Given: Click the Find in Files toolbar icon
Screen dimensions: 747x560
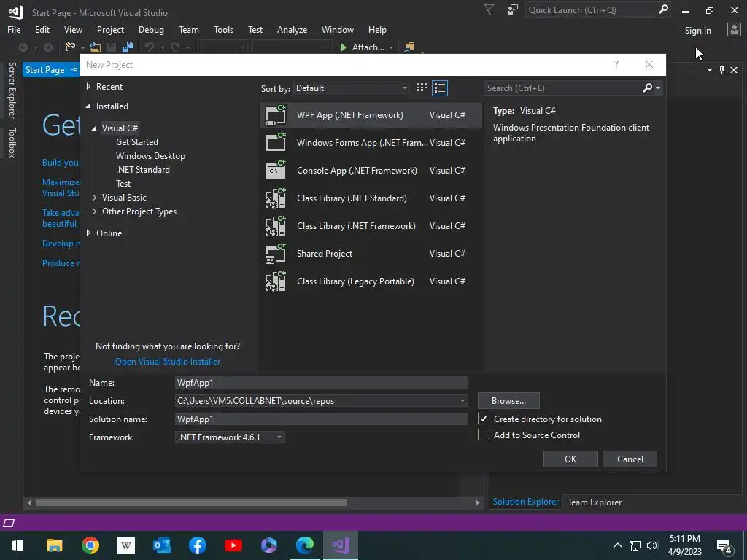Looking at the screenshot, I should (409, 47).
